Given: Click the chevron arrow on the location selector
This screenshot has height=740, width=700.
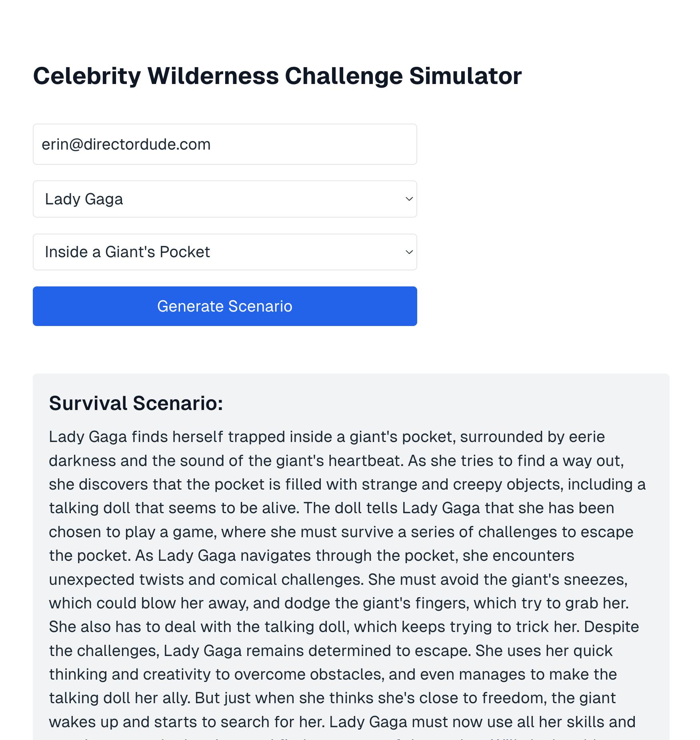Looking at the screenshot, I should click(x=409, y=252).
